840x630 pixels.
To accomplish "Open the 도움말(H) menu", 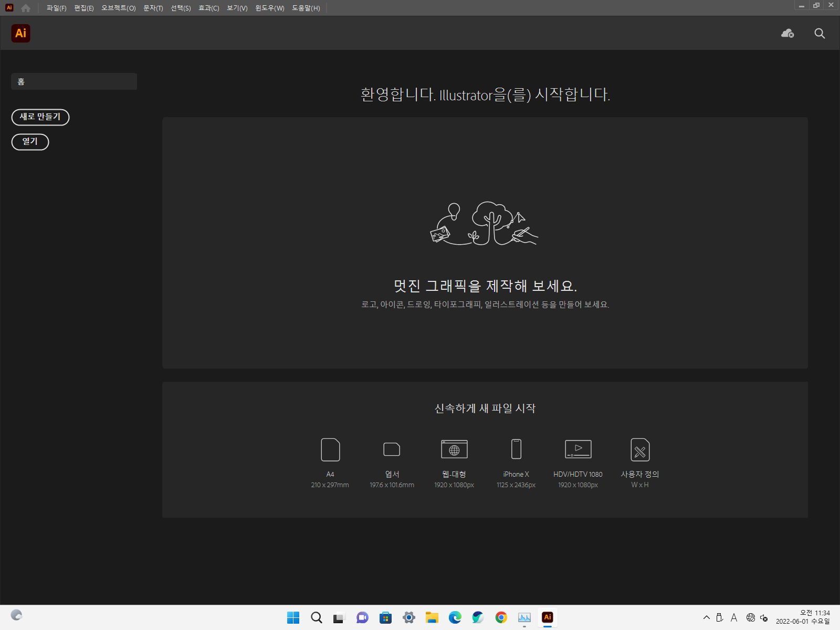I will (x=306, y=8).
